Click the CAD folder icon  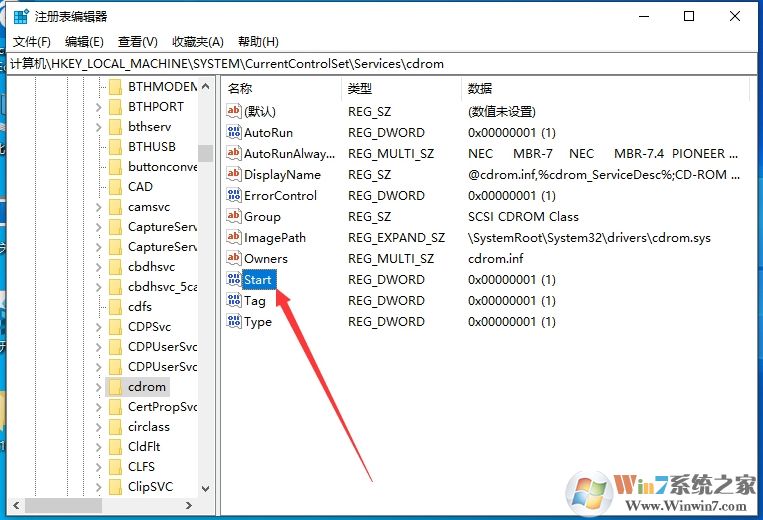tap(115, 186)
